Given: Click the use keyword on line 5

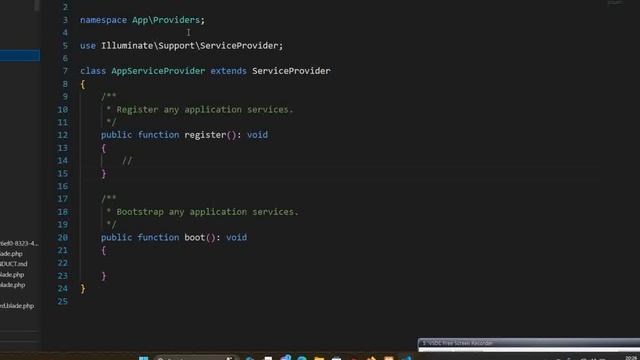Looking at the screenshot, I should coord(88,46).
